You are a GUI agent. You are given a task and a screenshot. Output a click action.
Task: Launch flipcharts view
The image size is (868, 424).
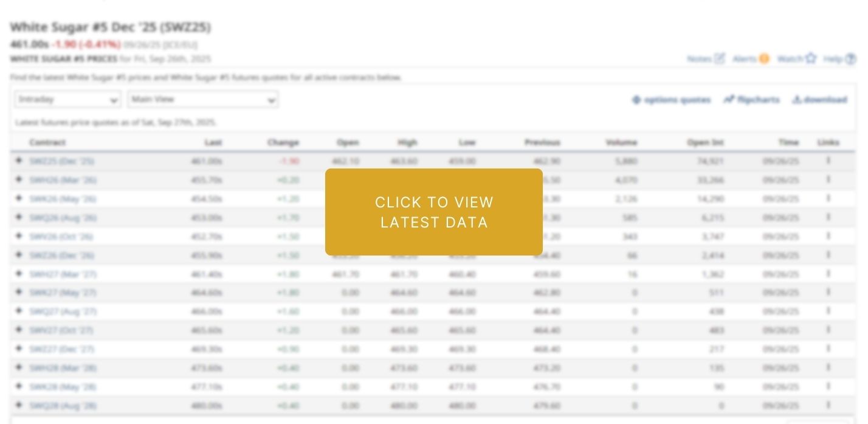(751, 100)
